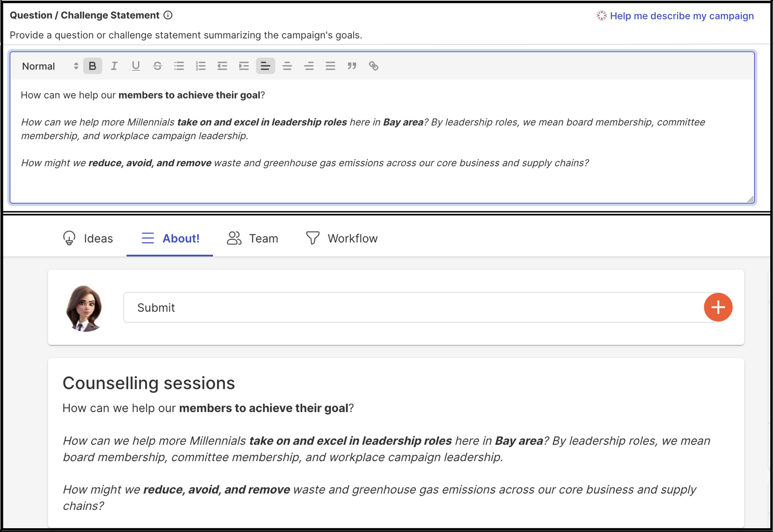This screenshot has width=773, height=532.
Task: Insert a blockquote
Action: (352, 66)
